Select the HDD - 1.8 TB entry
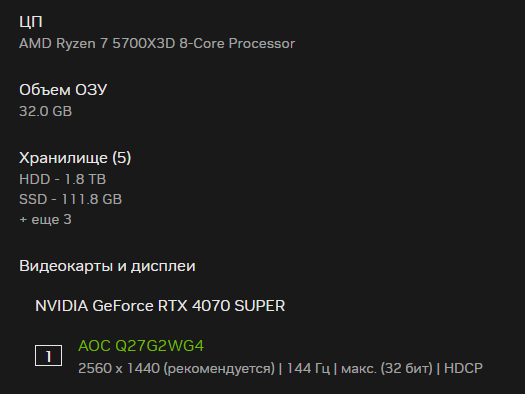 click(x=63, y=179)
